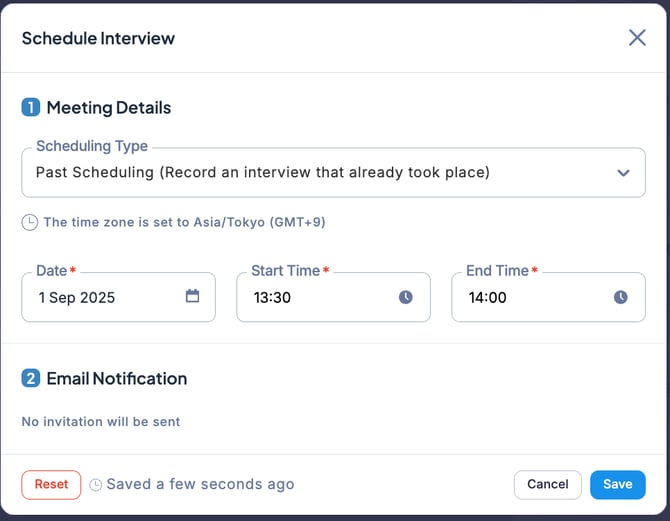The width and height of the screenshot is (670, 521).
Task: Click the clock icon beside time zone notice
Action: (30, 222)
